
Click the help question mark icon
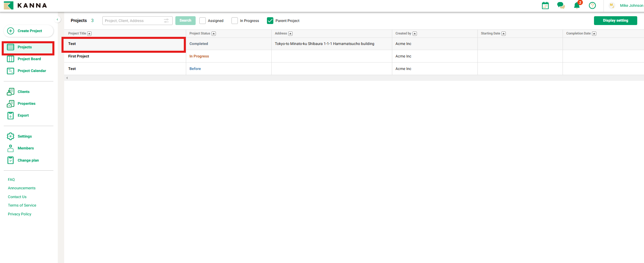[x=592, y=6]
